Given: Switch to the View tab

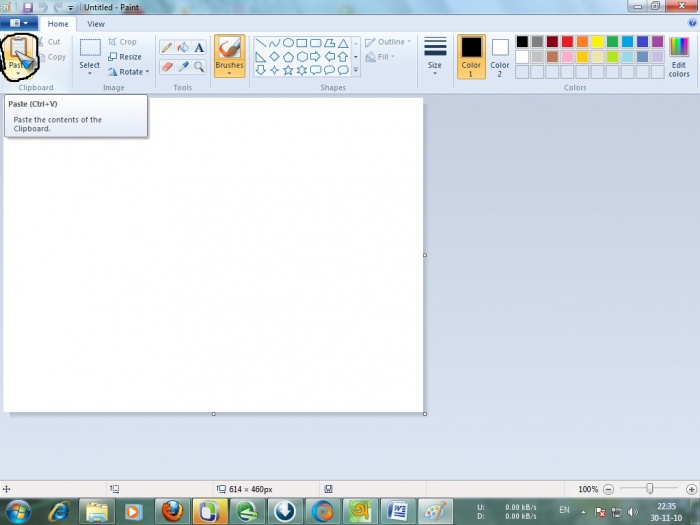Looking at the screenshot, I should coord(96,23).
